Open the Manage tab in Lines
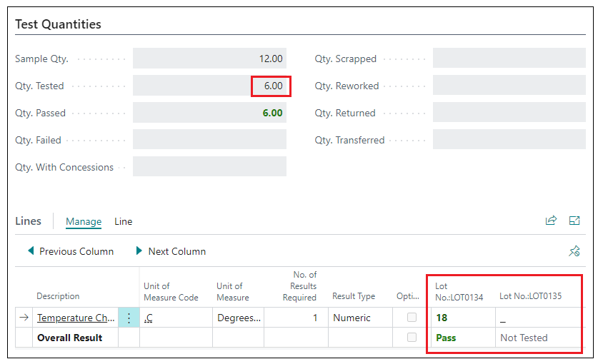598x364 pixels. coord(84,222)
